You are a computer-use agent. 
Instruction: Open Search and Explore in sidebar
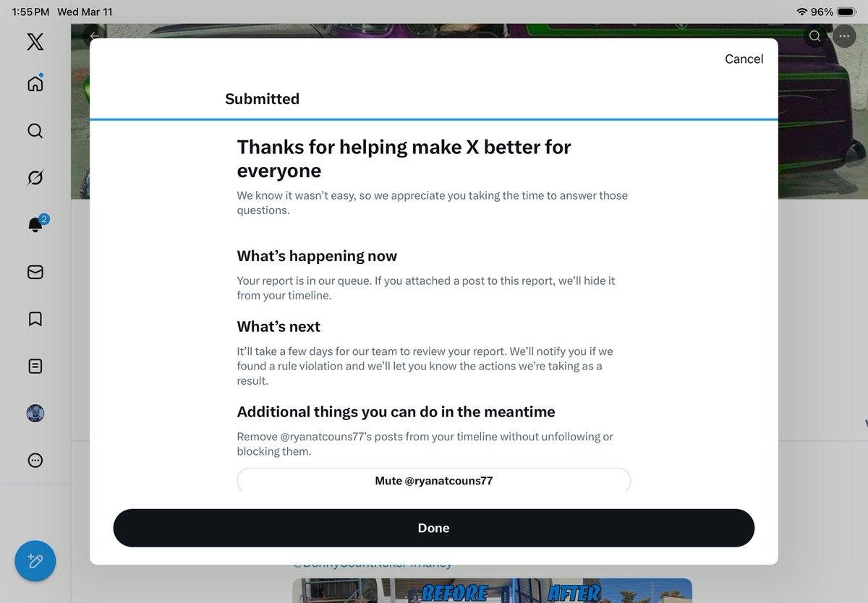coord(35,131)
